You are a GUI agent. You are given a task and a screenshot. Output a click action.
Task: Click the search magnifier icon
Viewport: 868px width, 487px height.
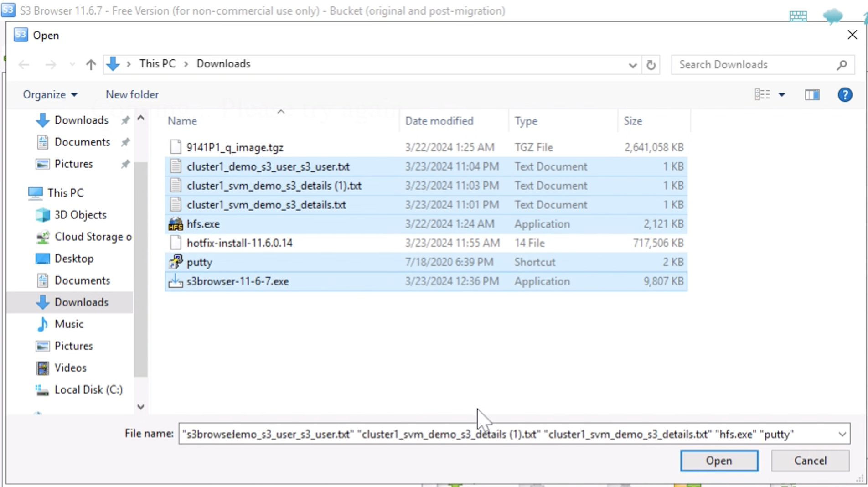pos(842,65)
